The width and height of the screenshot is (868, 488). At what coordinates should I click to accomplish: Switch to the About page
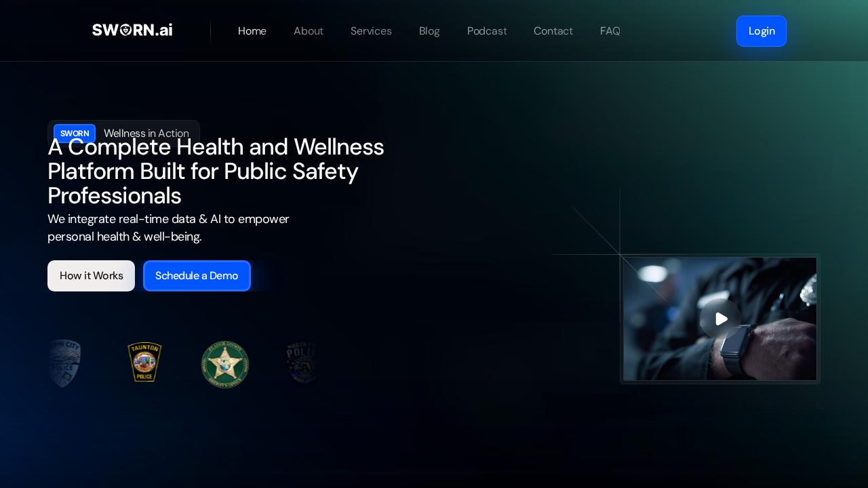[x=308, y=30]
